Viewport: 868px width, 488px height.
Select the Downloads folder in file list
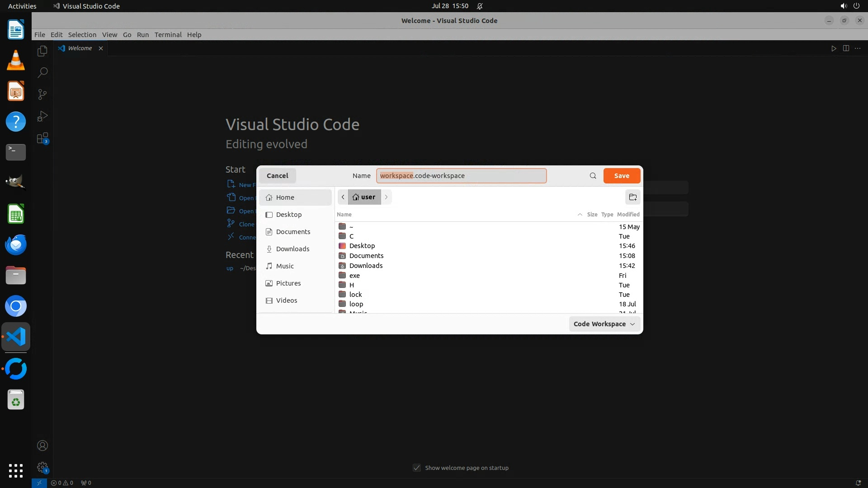[366, 266]
